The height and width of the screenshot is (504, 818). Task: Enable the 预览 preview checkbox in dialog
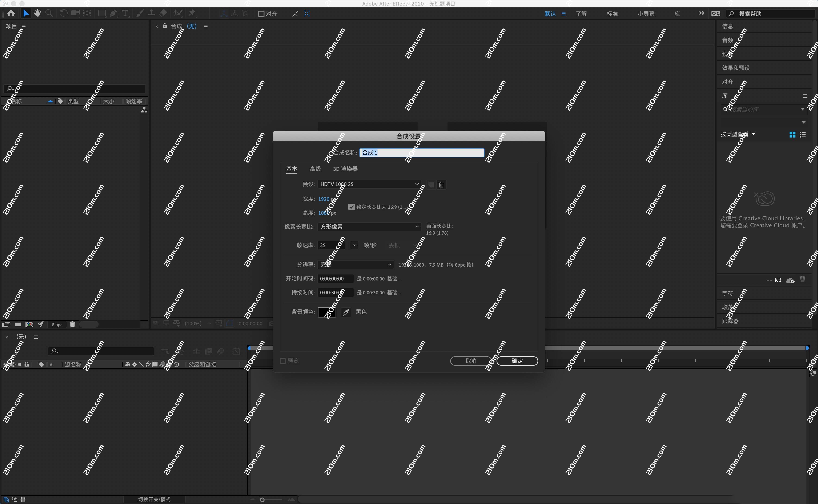[283, 361]
